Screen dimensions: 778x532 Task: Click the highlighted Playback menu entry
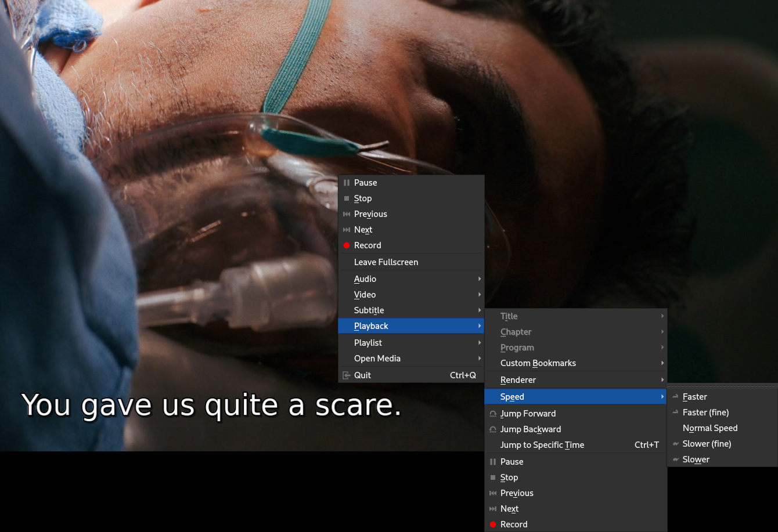[x=411, y=326]
